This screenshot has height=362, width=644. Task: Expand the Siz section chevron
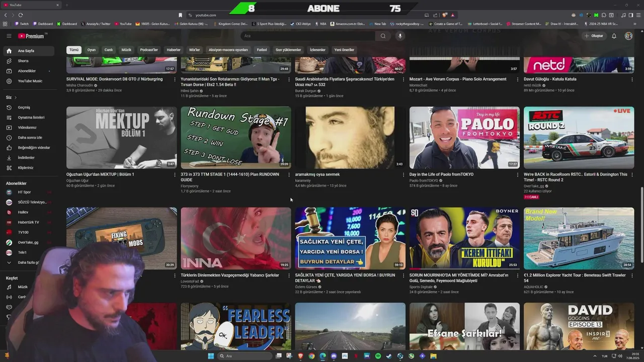(16, 97)
